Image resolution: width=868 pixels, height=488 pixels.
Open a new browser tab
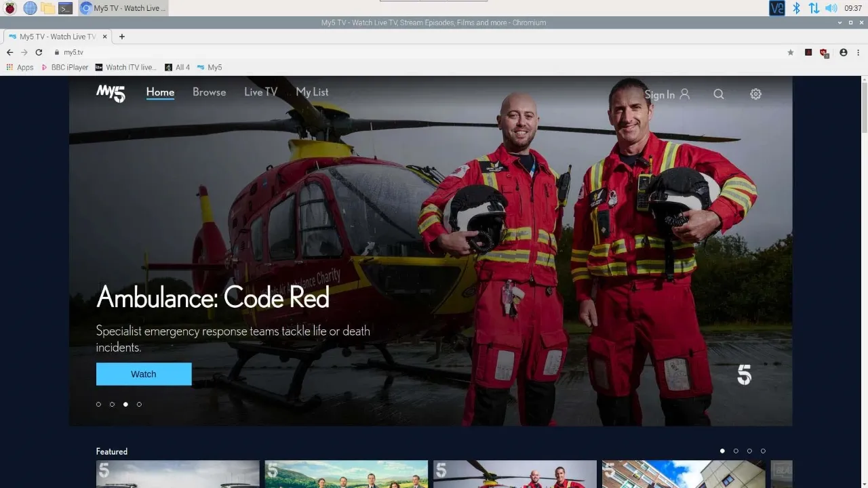pyautogui.click(x=121, y=37)
